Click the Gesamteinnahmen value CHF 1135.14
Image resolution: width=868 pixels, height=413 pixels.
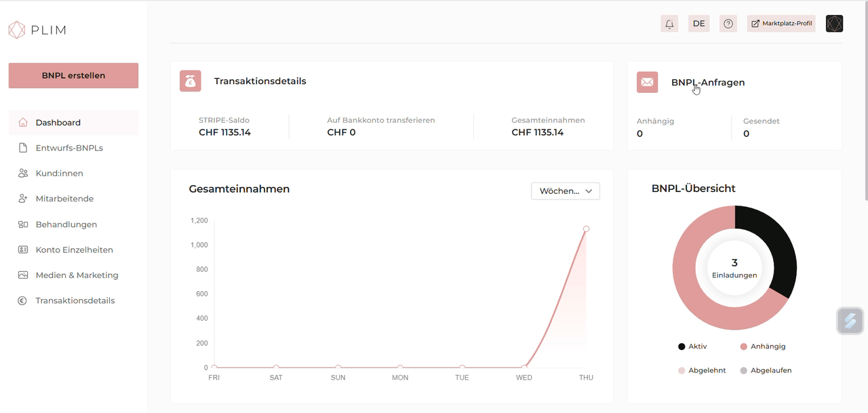pos(538,132)
